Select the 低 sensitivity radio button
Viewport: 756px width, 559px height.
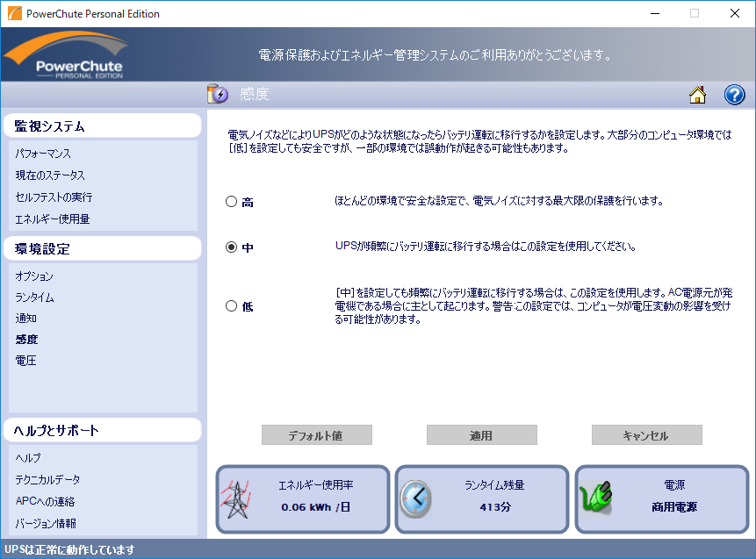coord(232,306)
